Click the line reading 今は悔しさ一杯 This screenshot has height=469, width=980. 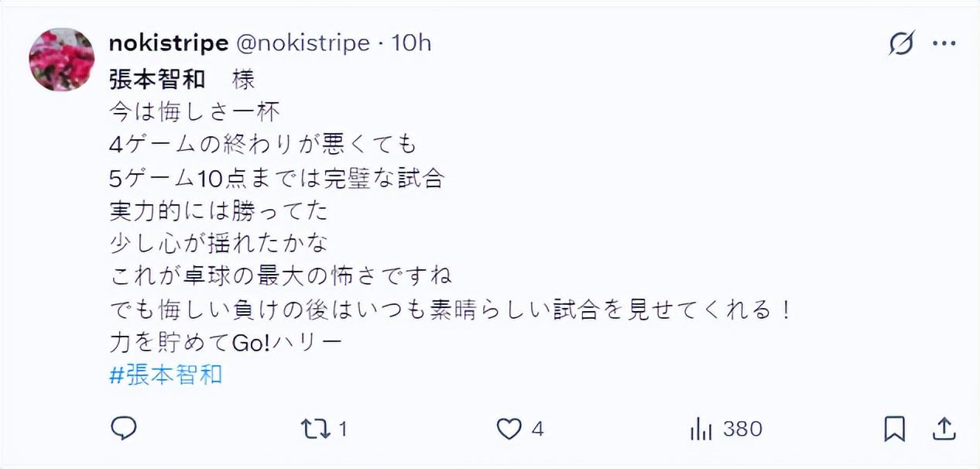[194, 111]
